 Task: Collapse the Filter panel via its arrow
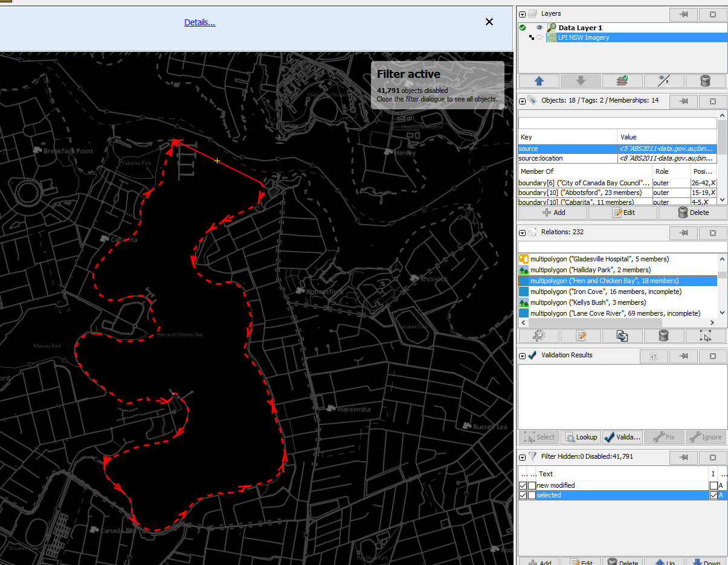click(x=523, y=457)
